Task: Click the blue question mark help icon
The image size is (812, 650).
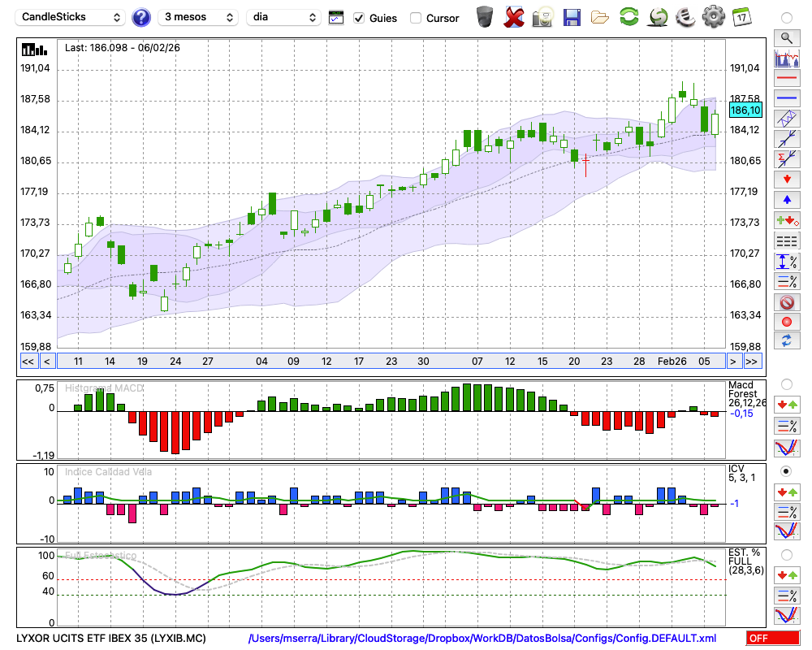Action: pyautogui.click(x=140, y=17)
